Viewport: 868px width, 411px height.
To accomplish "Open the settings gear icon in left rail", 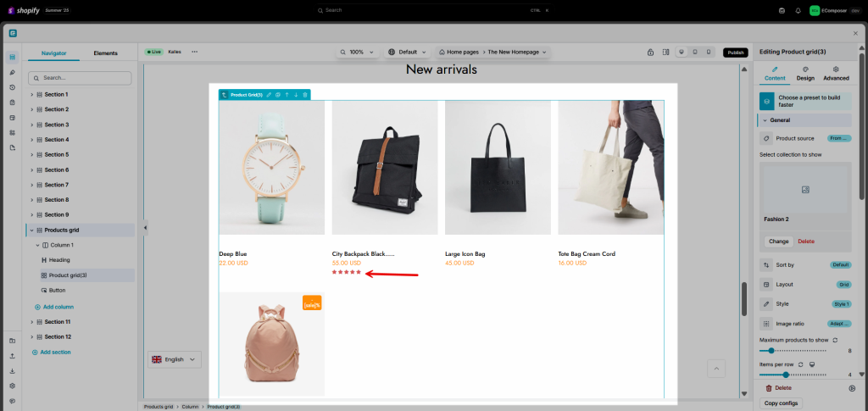I will [12, 386].
